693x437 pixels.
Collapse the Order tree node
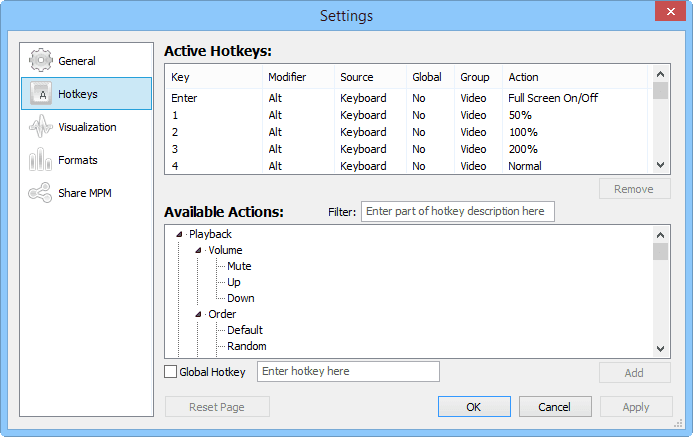pyautogui.click(x=199, y=314)
